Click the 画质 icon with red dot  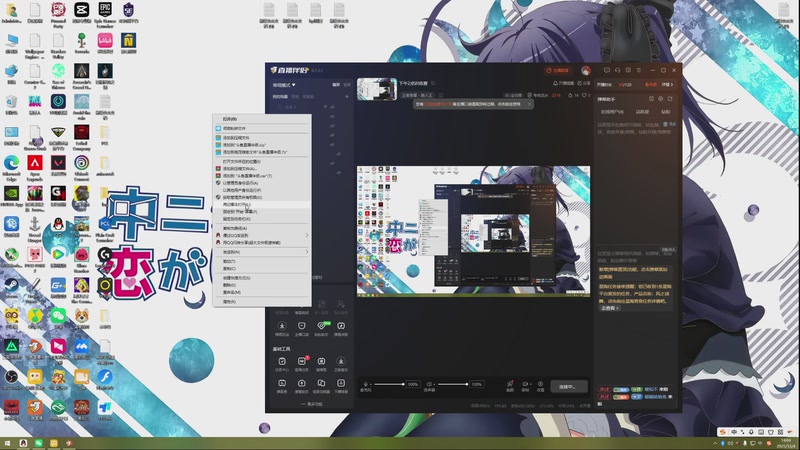[x=510, y=386]
